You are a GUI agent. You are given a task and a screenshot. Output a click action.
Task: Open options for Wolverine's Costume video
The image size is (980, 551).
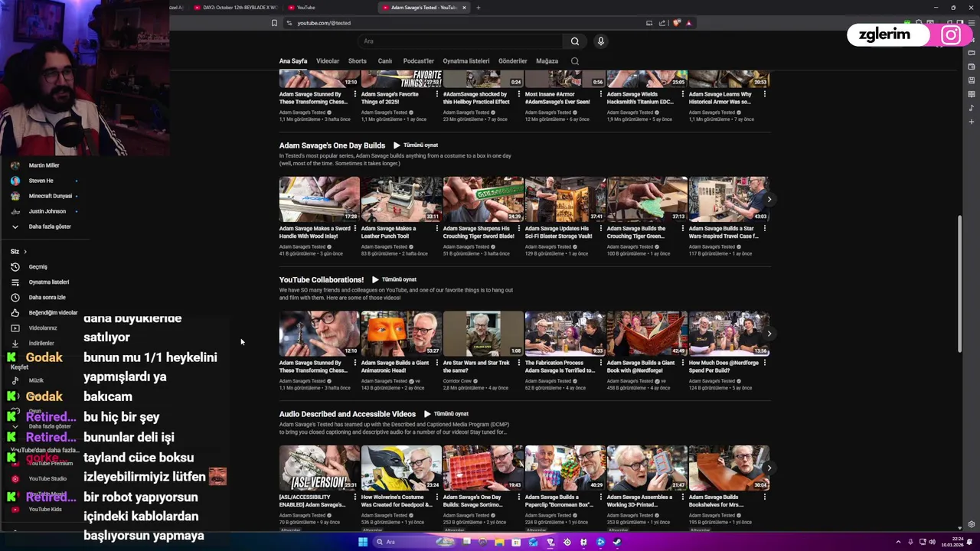click(x=436, y=497)
